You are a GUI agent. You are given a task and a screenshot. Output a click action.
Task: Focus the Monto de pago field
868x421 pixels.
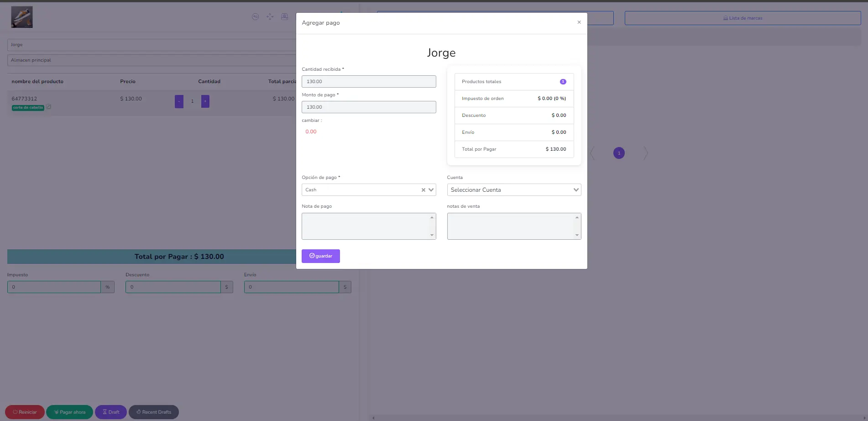(368, 107)
